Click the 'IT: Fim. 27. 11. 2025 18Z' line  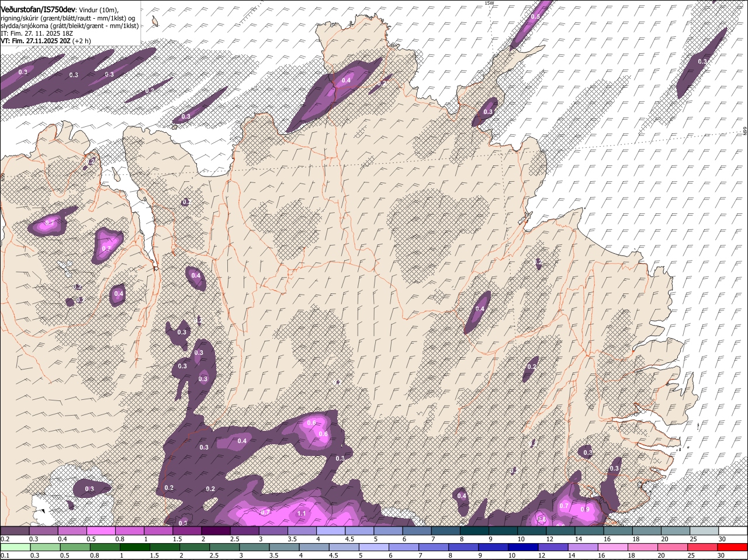point(37,33)
